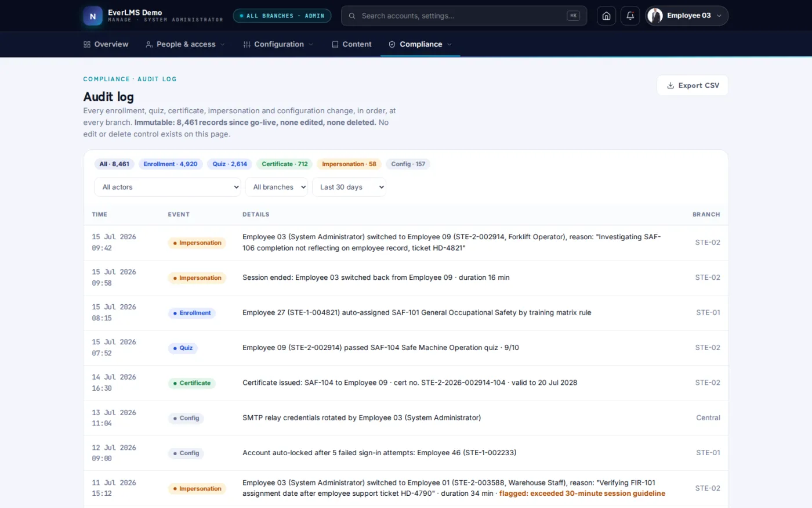Click the keyboard shortcut badge in search
Screen dimensions: 812x508
click(x=573, y=16)
